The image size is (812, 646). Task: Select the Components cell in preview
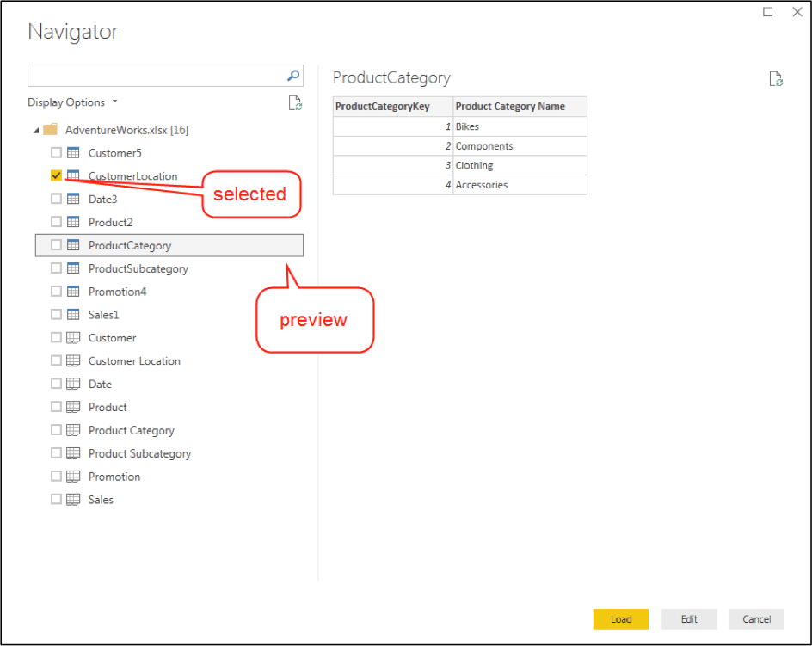click(520, 146)
